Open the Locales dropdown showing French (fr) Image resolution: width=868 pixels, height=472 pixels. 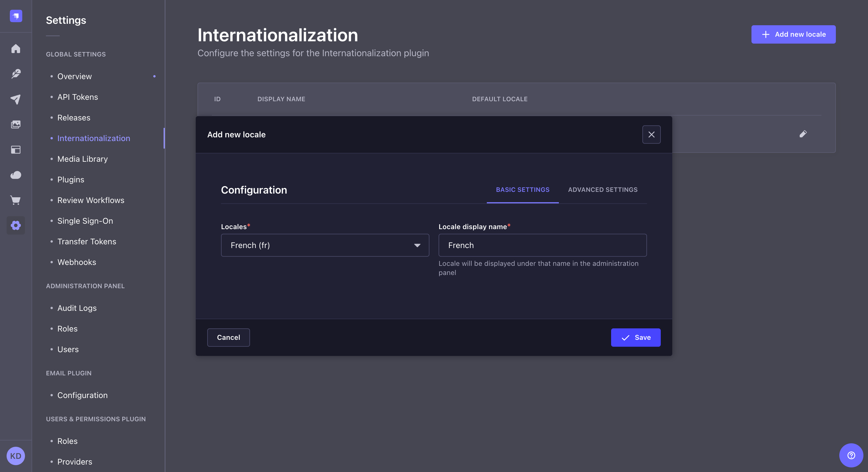point(324,245)
